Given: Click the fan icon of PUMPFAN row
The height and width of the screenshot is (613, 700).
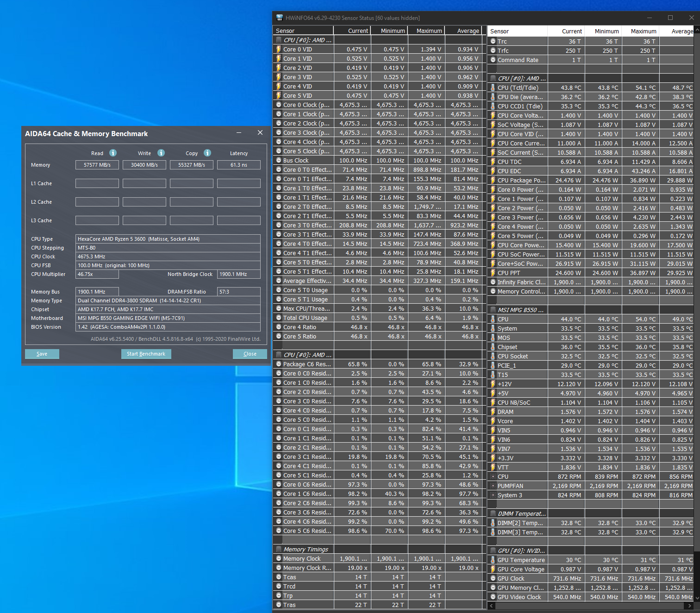Looking at the screenshot, I should click(493, 486).
